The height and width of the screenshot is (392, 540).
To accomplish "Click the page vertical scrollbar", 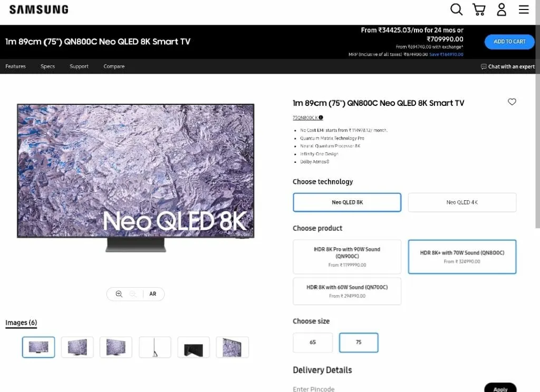I will pyautogui.click(x=537, y=114).
